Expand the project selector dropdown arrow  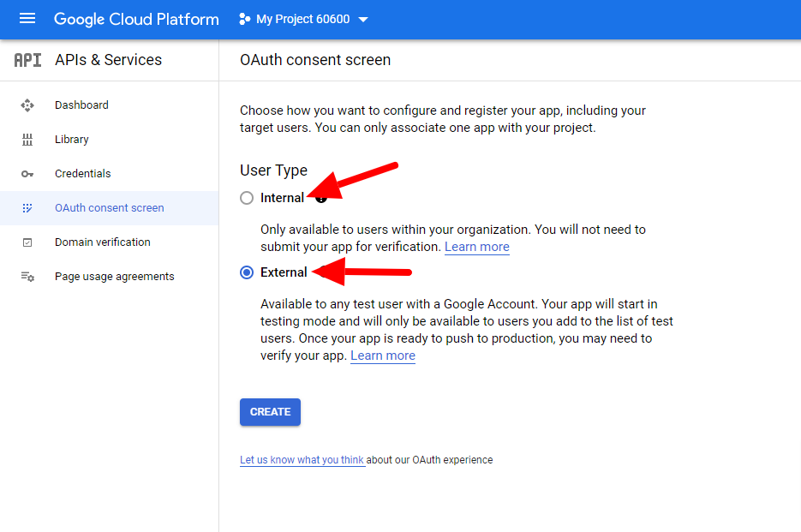pyautogui.click(x=363, y=20)
